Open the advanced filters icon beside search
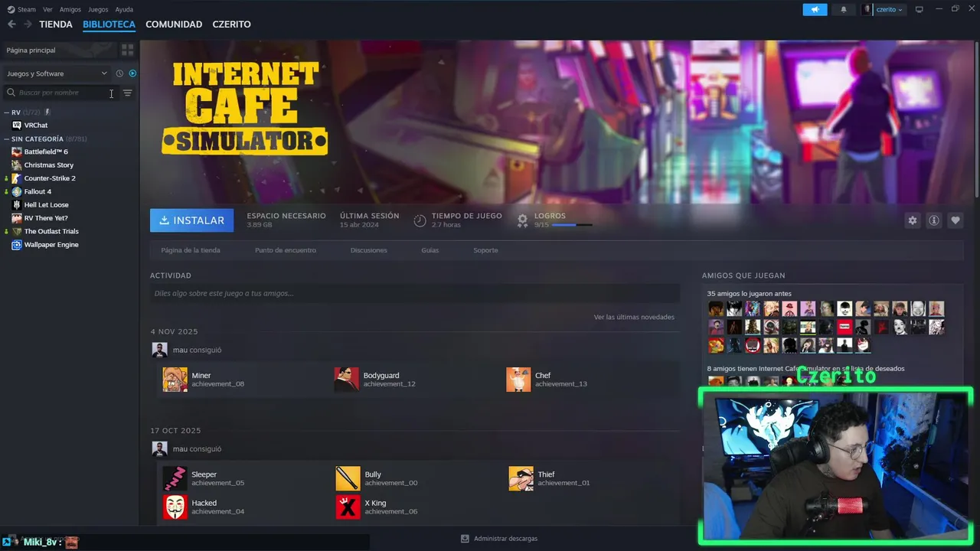 point(128,93)
